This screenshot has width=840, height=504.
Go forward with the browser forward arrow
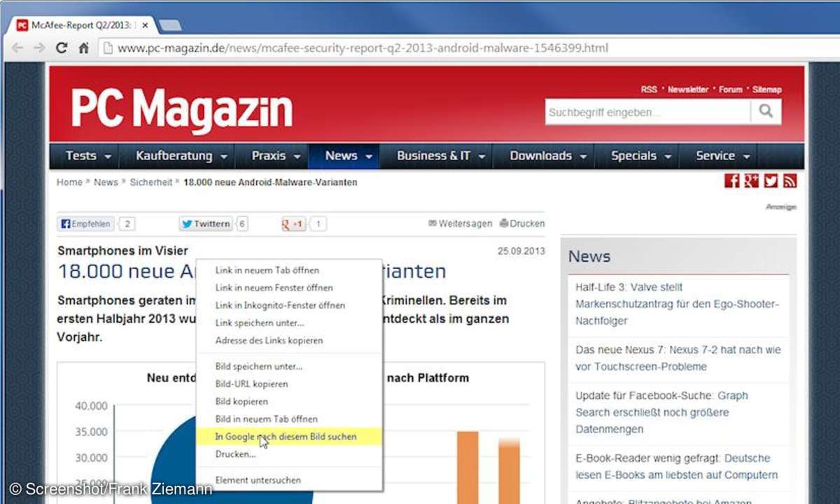click(x=40, y=48)
